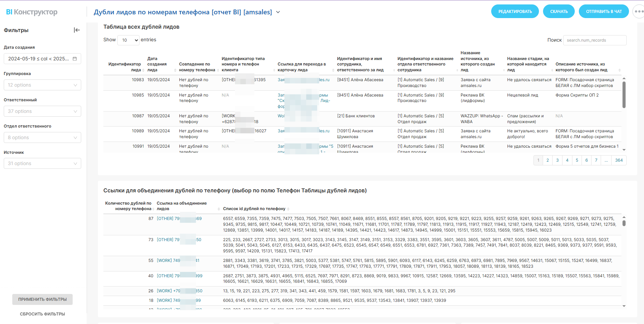Image resolution: width=644 pixels, height=324 pixels.
Task: Click the СКАЧАТЬ button
Action: pyautogui.click(x=559, y=12)
